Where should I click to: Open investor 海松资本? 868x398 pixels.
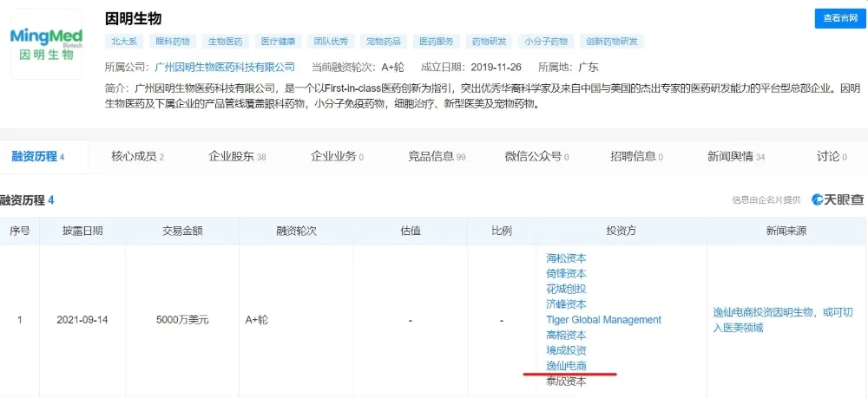[x=566, y=258]
